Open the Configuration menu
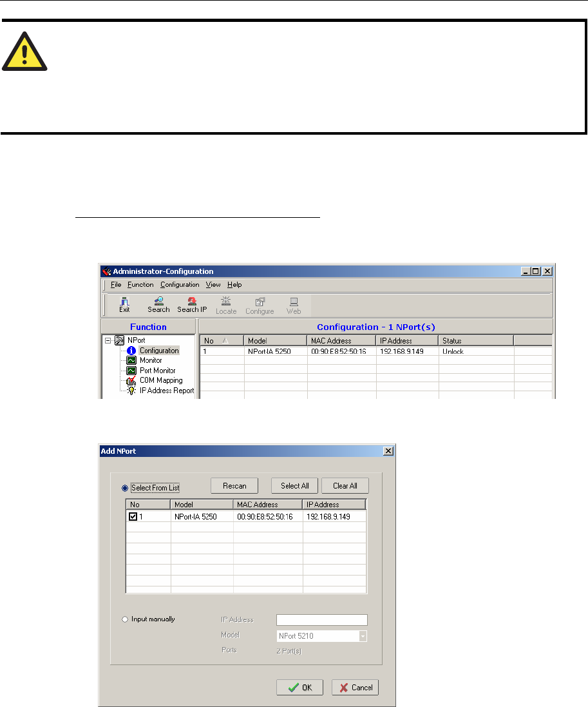The height and width of the screenshot is (707, 588). [180, 284]
